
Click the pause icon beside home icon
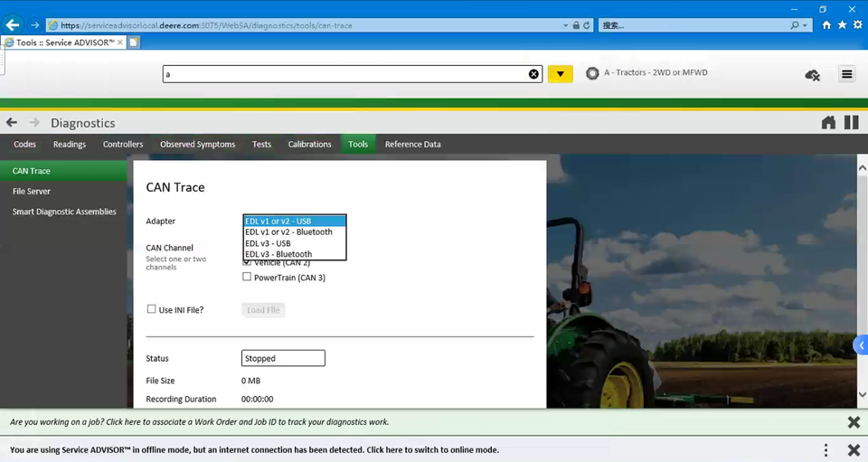click(852, 122)
